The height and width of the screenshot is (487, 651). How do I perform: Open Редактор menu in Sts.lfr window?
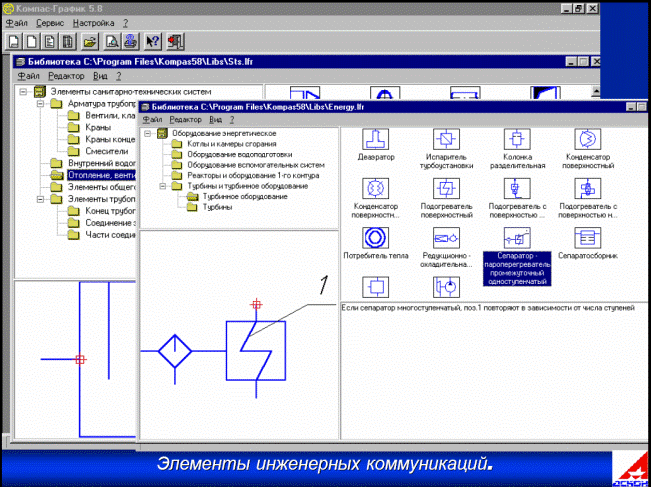pos(66,76)
